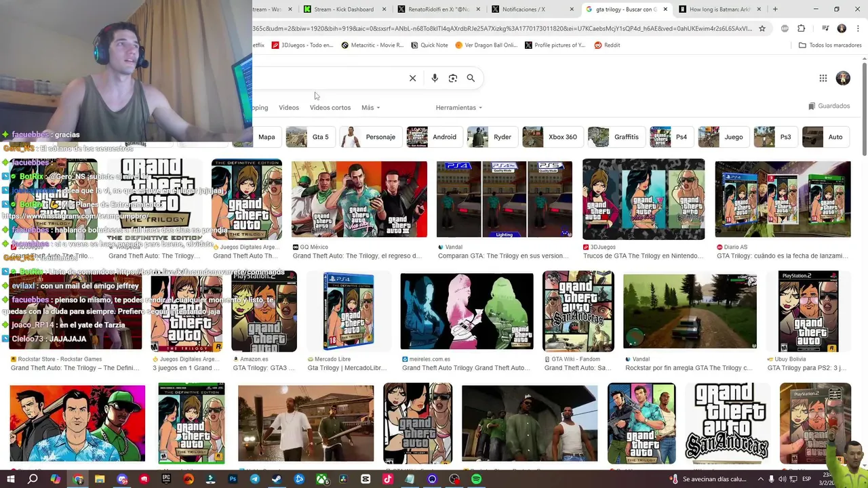The width and height of the screenshot is (868, 488).
Task: Open Spotify from the taskbar
Action: pos(476,479)
